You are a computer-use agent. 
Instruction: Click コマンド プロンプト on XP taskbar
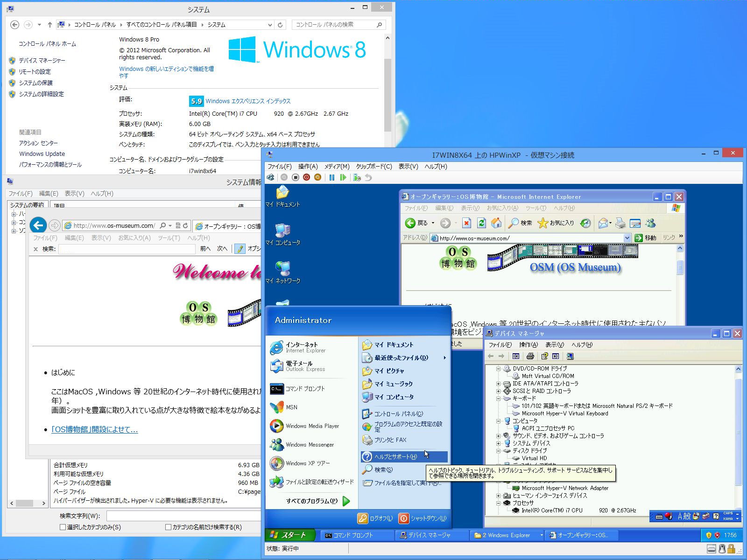click(x=357, y=535)
